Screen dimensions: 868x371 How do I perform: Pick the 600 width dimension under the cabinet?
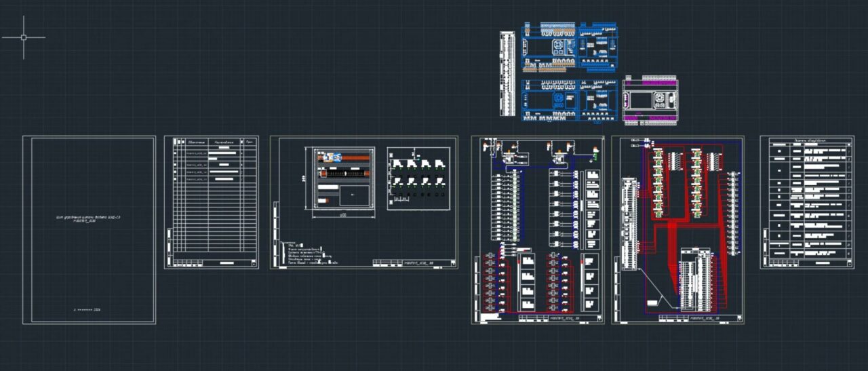(x=343, y=215)
